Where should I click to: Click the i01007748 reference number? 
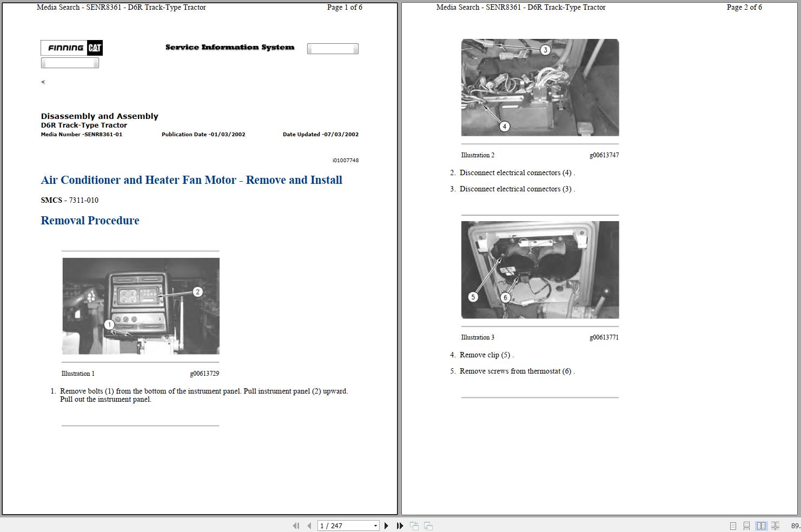(346, 161)
